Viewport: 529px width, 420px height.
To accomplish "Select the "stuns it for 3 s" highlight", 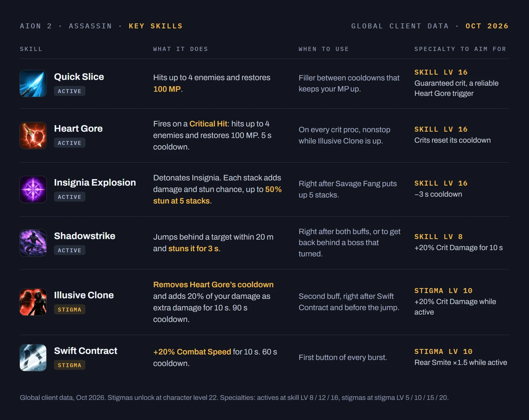I will click(193, 249).
